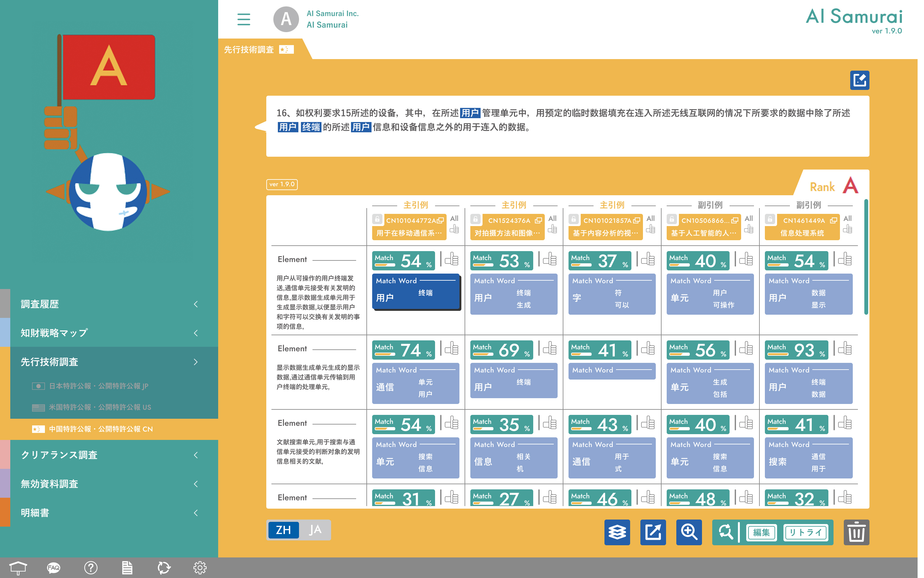Screen dimensions: 924x578
Task: Toggle All thumbs-up for CN101044772A
Action: 454,229
